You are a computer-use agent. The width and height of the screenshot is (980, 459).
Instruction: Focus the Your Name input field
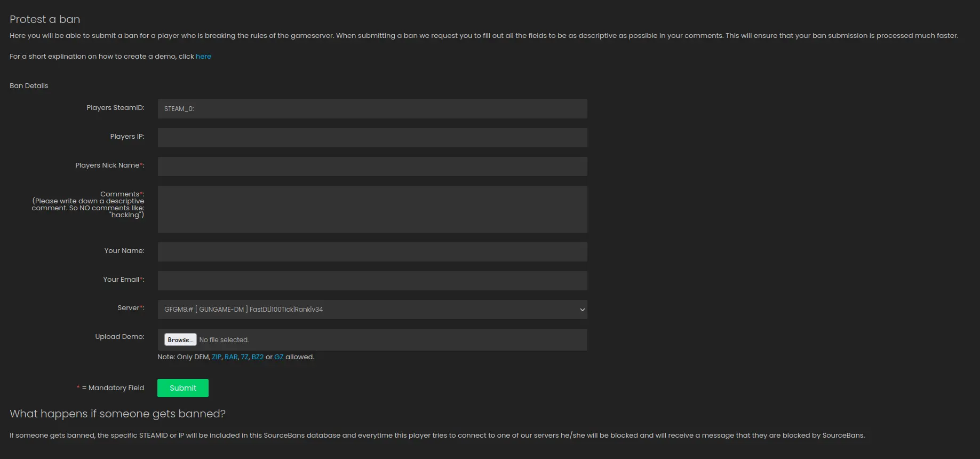coord(372,252)
